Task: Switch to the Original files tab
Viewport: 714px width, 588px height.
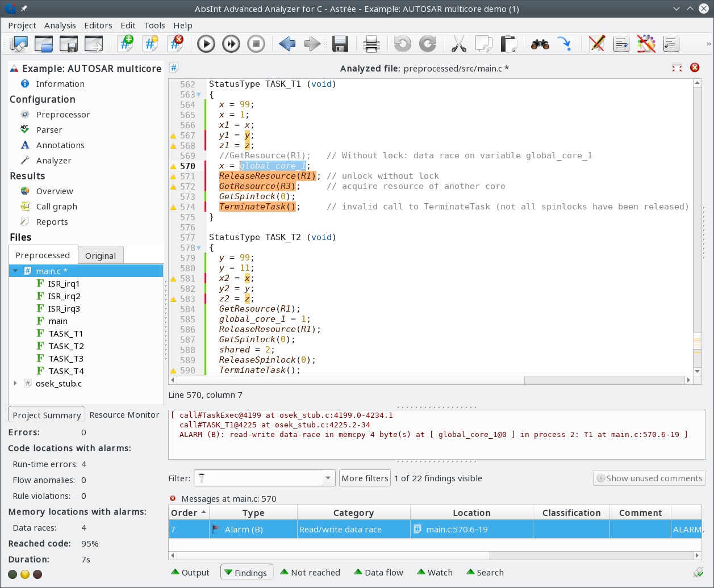Action: tap(101, 255)
